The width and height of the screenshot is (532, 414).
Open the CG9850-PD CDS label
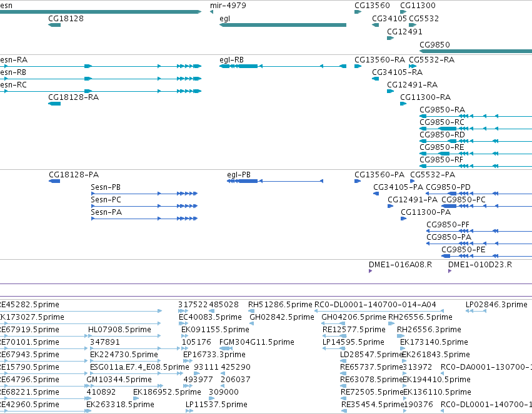pyautogui.click(x=448, y=187)
